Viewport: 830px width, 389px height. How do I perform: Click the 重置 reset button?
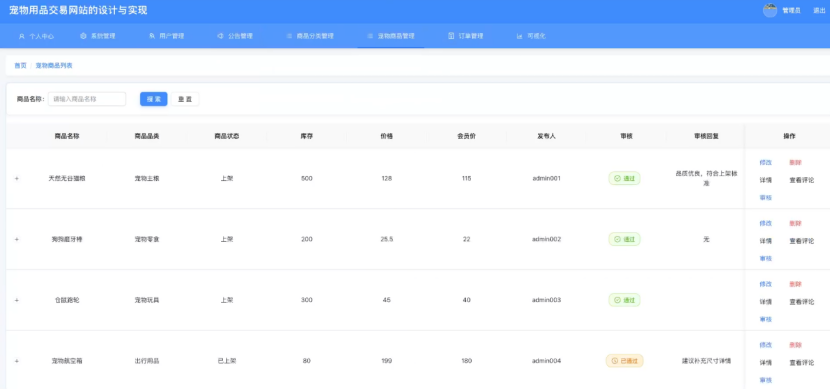[185, 99]
